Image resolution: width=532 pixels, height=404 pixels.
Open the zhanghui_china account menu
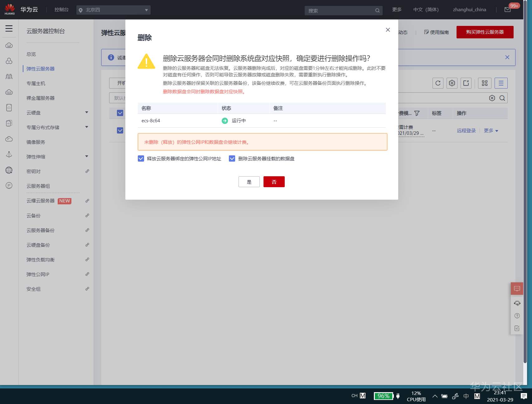(470, 10)
